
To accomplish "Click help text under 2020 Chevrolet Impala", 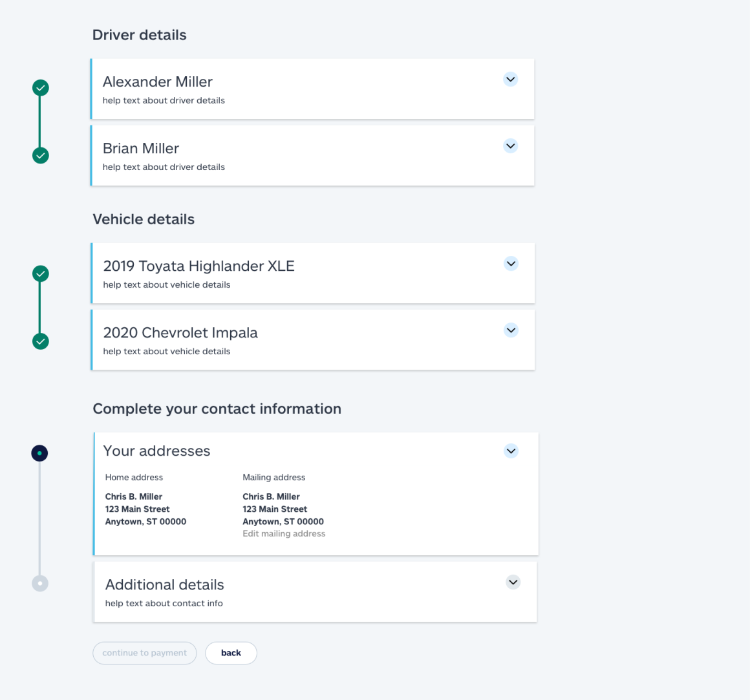I will tap(166, 352).
